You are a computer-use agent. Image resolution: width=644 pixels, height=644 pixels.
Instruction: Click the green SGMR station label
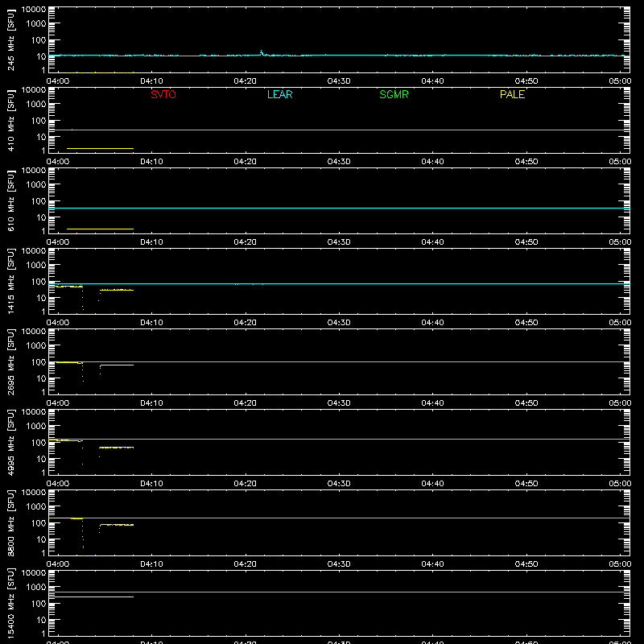tap(394, 94)
